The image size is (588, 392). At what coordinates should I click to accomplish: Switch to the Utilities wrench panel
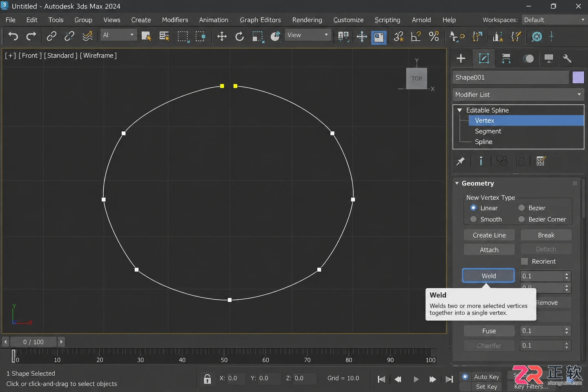click(x=567, y=58)
